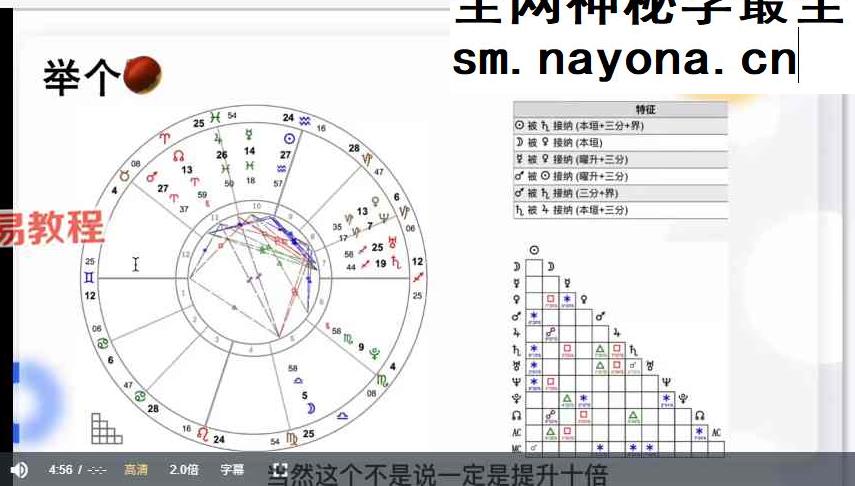The image size is (855, 486).
Task: Click the '举个' heading text
Action: point(81,77)
